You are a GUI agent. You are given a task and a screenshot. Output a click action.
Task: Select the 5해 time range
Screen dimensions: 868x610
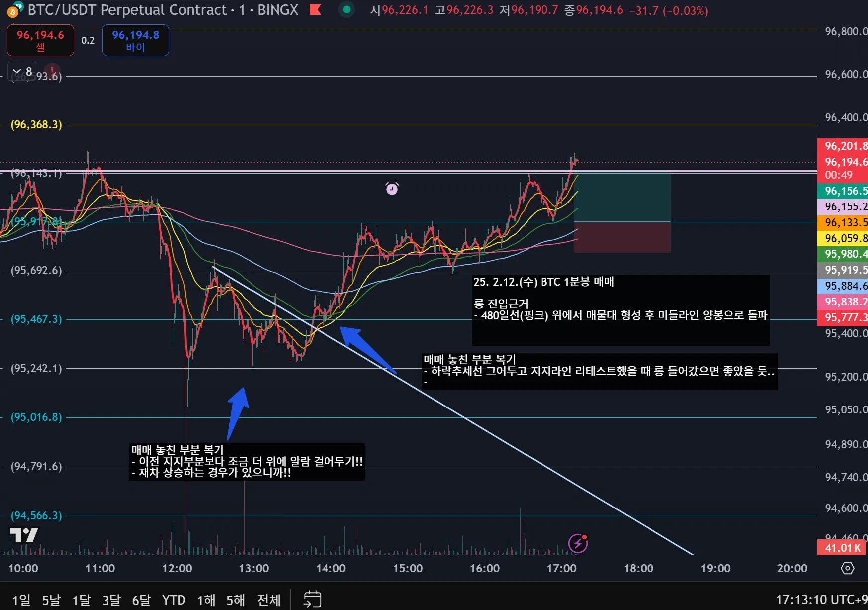coord(236,600)
